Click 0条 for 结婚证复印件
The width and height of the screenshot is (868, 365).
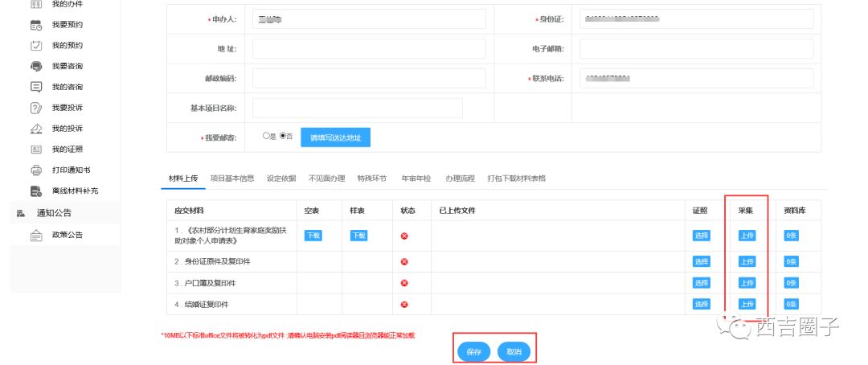(x=791, y=304)
